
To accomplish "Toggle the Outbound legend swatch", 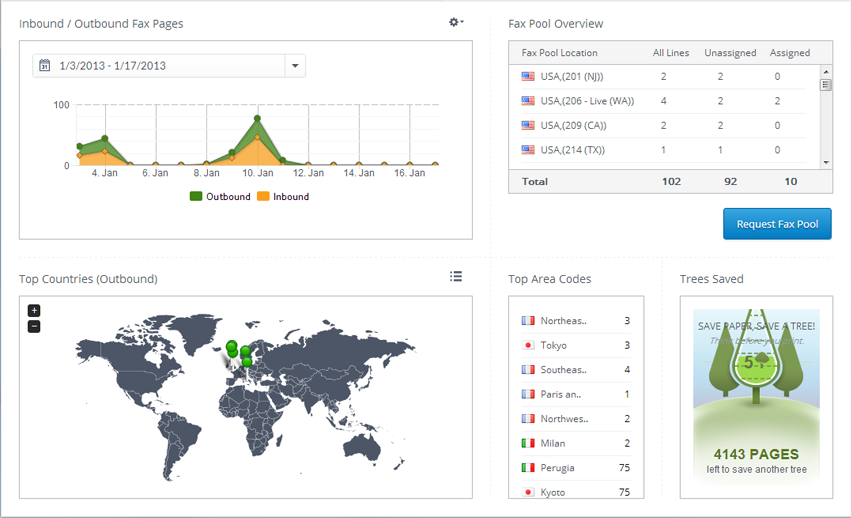I will pyautogui.click(x=196, y=196).
